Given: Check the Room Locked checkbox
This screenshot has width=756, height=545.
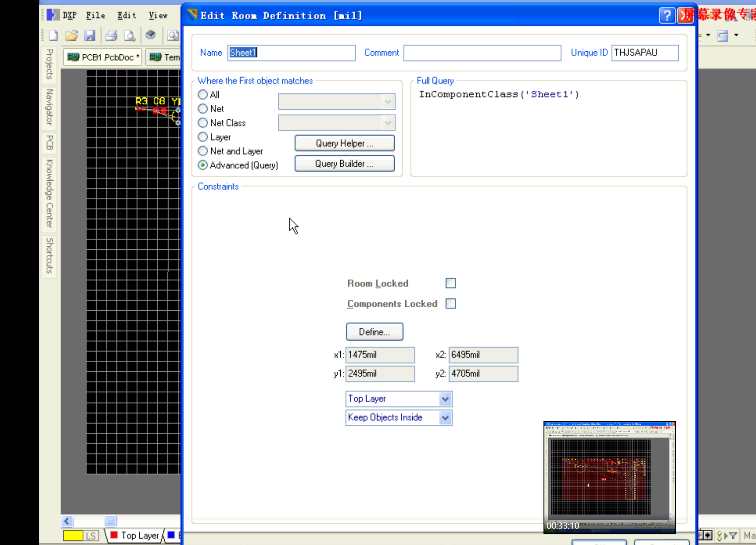Looking at the screenshot, I should (450, 283).
